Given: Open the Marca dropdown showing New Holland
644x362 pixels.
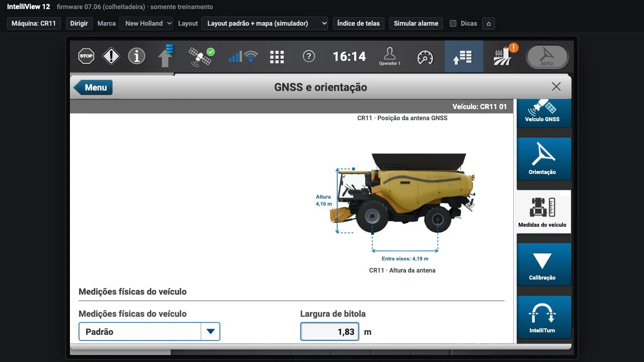Looking at the screenshot, I should click(x=146, y=23).
